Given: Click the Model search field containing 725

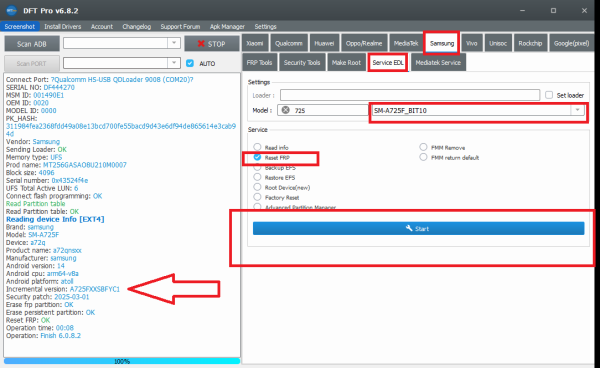Looking at the screenshot, I should (x=323, y=110).
